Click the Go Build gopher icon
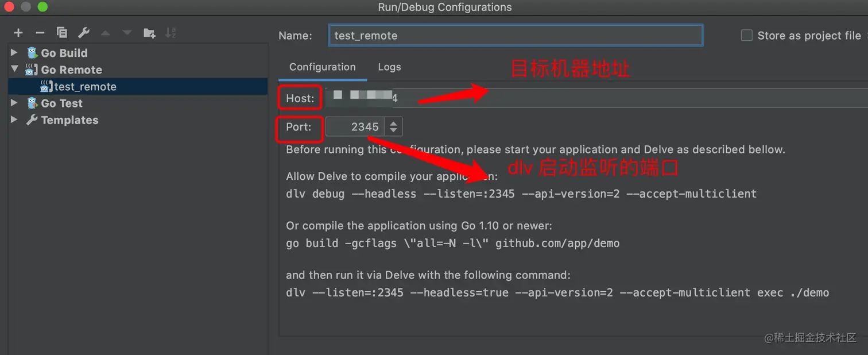The height and width of the screenshot is (355, 868). click(32, 53)
